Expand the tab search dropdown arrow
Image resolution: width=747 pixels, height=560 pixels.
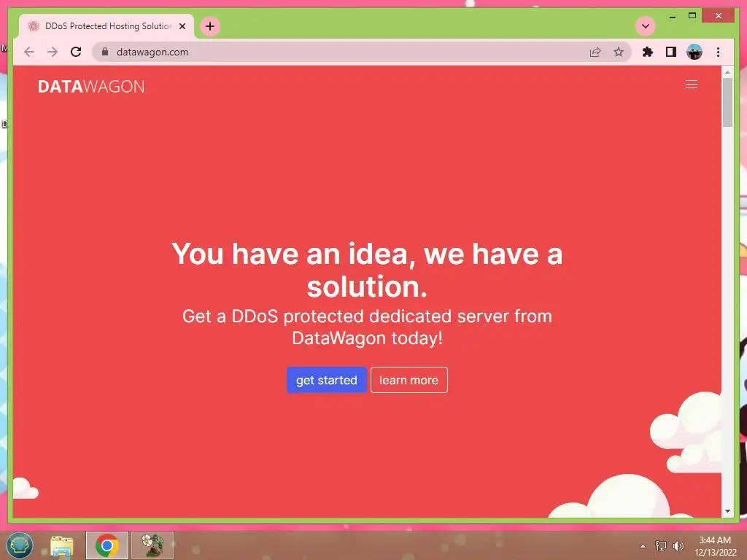pos(646,26)
